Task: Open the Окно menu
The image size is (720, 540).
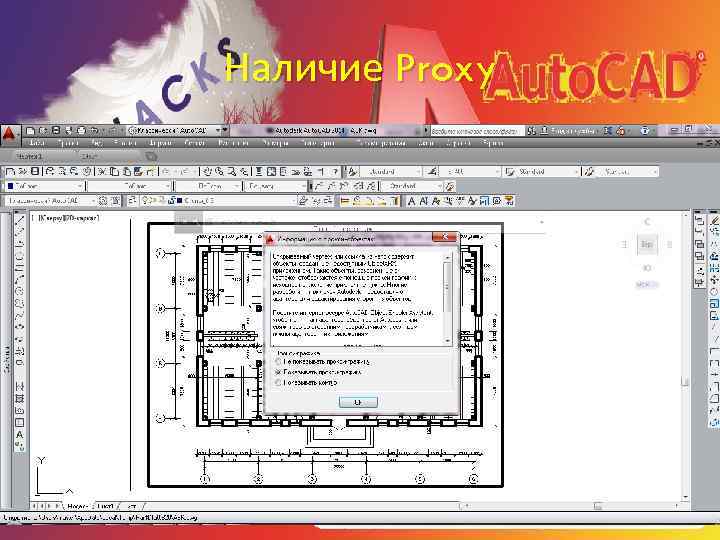Action: click(x=425, y=143)
